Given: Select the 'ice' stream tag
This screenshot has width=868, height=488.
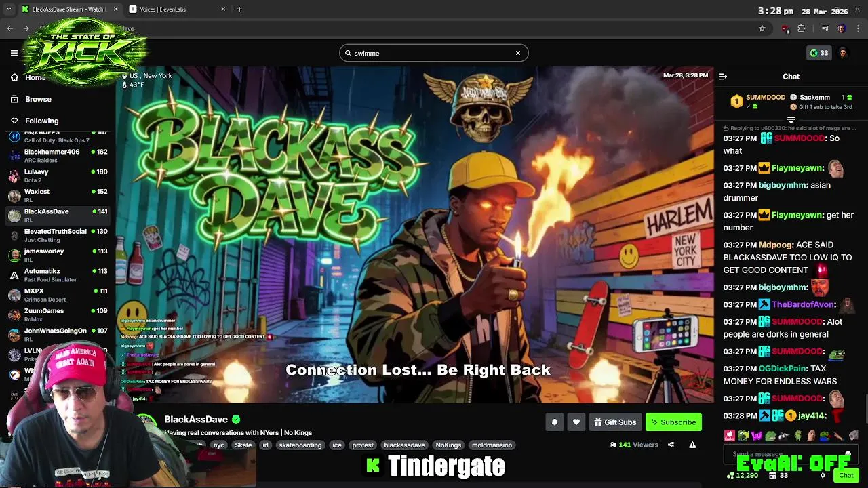Looking at the screenshot, I should point(337,445).
